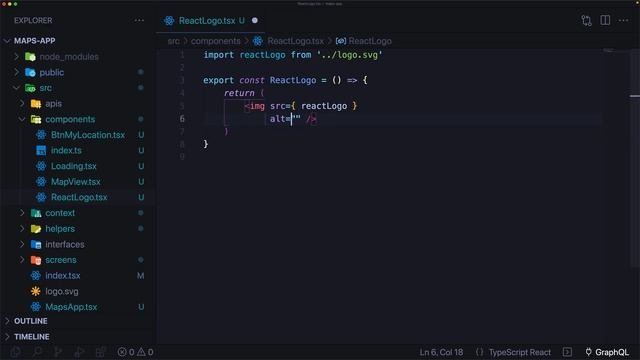Click the apis folder icon
Image resolution: width=640 pixels, height=360 pixels.
click(36, 104)
